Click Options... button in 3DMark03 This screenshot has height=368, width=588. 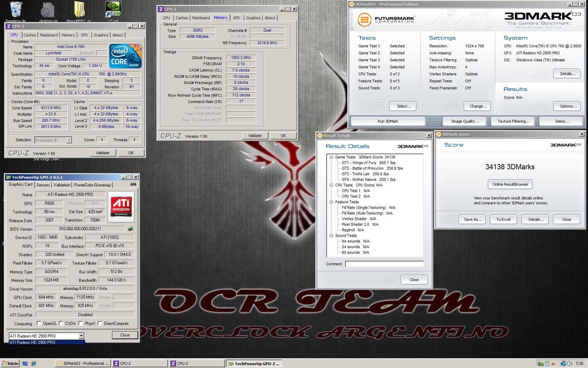567,106
